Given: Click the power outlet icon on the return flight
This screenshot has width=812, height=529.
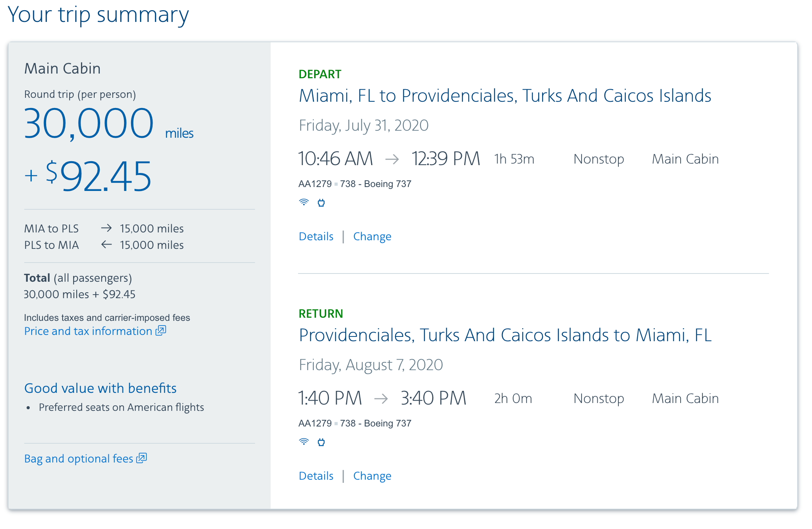Looking at the screenshot, I should 321,442.
